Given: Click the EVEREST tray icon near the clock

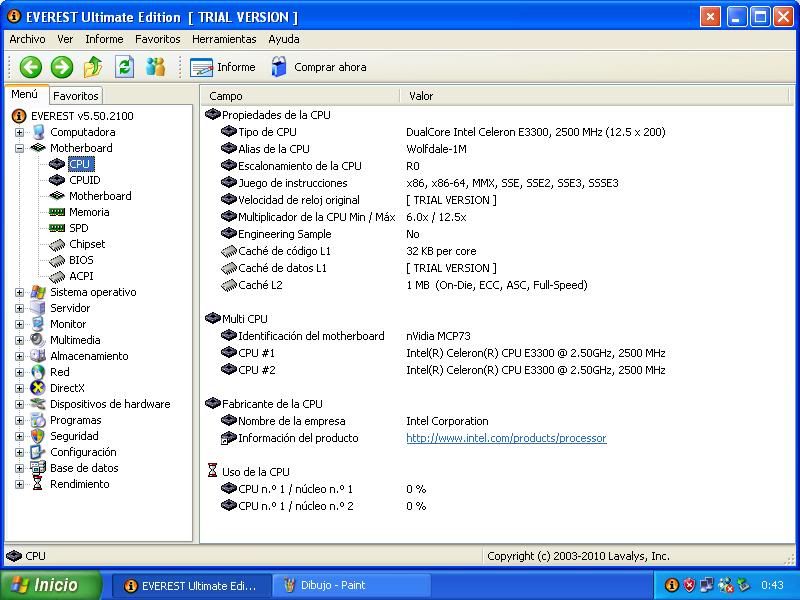Looking at the screenshot, I should coord(672,585).
